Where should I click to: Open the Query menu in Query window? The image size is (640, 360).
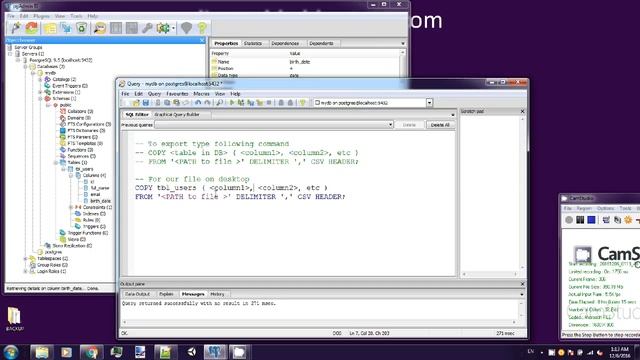coord(154,94)
